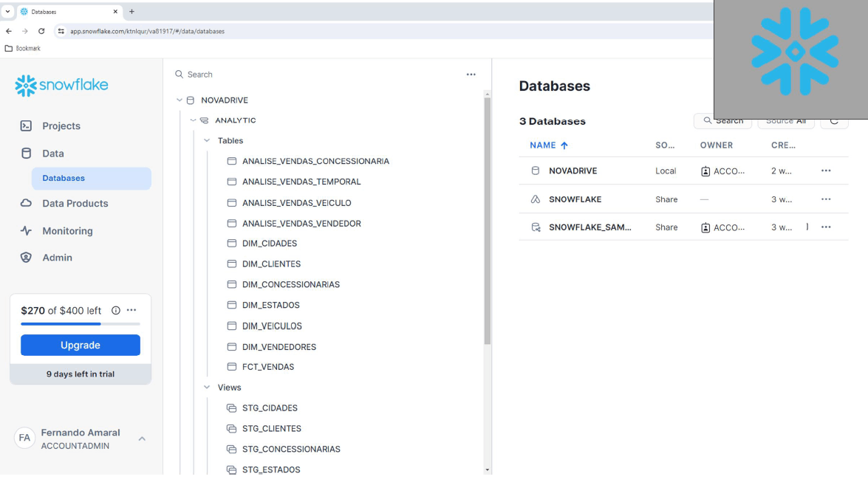Viewport: 868px width, 485px height.
Task: Collapse the Views group
Action: 207,387
